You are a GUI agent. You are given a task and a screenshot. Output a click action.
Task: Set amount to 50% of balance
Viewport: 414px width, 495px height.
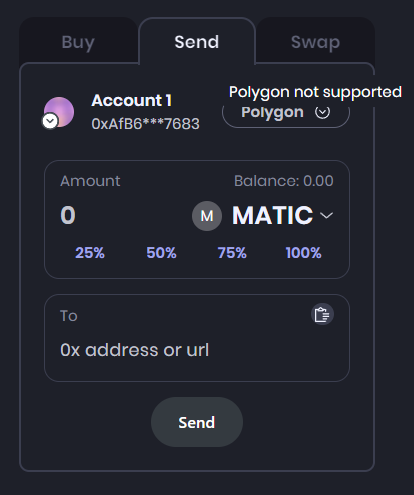161,253
